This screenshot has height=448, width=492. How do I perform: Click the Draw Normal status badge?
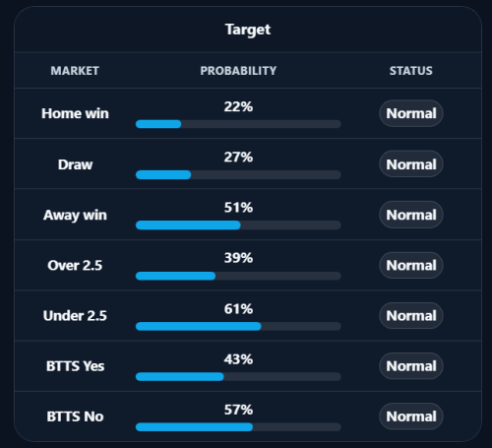pyautogui.click(x=411, y=164)
